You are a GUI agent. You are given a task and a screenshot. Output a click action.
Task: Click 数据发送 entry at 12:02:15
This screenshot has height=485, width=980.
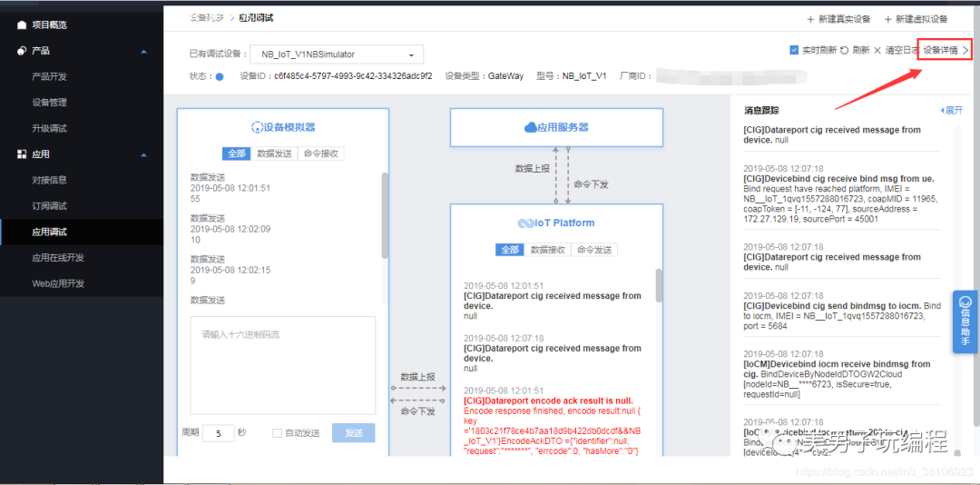click(x=230, y=270)
